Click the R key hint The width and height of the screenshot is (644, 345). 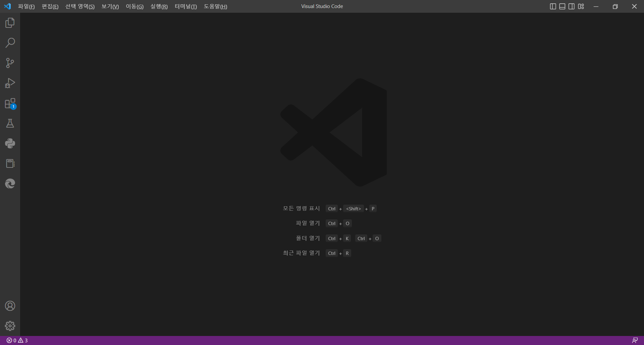point(347,253)
